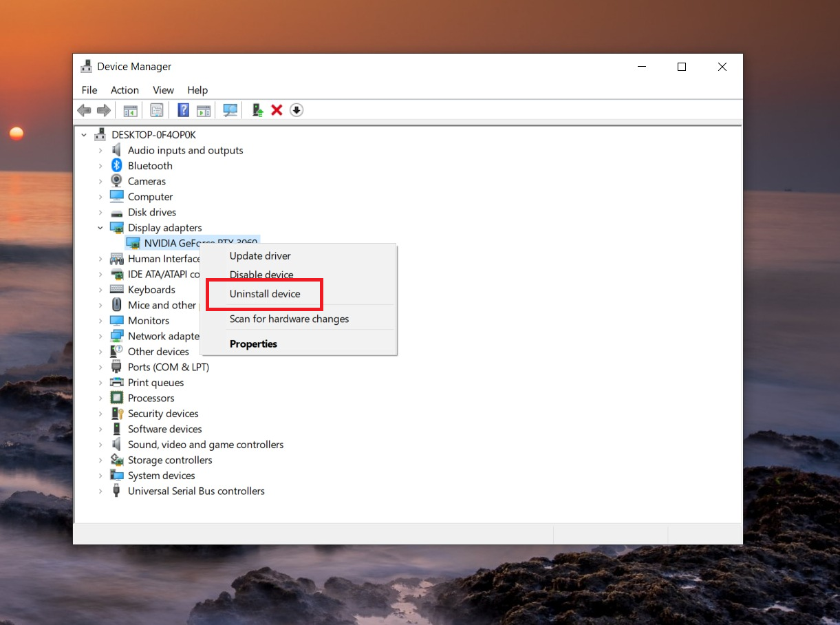
Task: Collapse the DESKTOP-0F4OP0K root node
Action: coord(84,134)
